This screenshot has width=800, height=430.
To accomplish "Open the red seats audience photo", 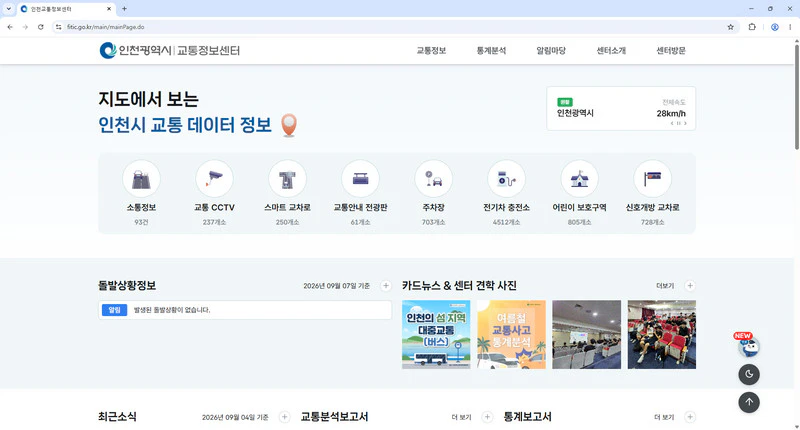I will tap(662, 335).
